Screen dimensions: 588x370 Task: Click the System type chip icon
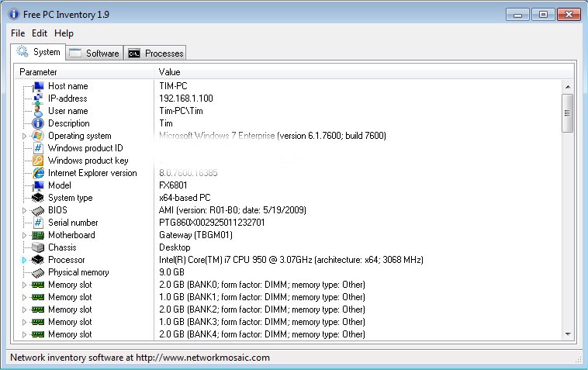click(x=38, y=198)
